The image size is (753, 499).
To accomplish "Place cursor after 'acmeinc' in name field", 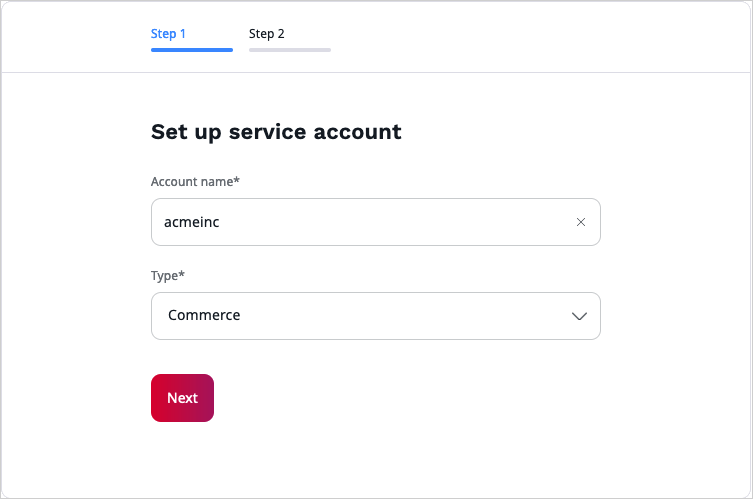I will (x=221, y=222).
